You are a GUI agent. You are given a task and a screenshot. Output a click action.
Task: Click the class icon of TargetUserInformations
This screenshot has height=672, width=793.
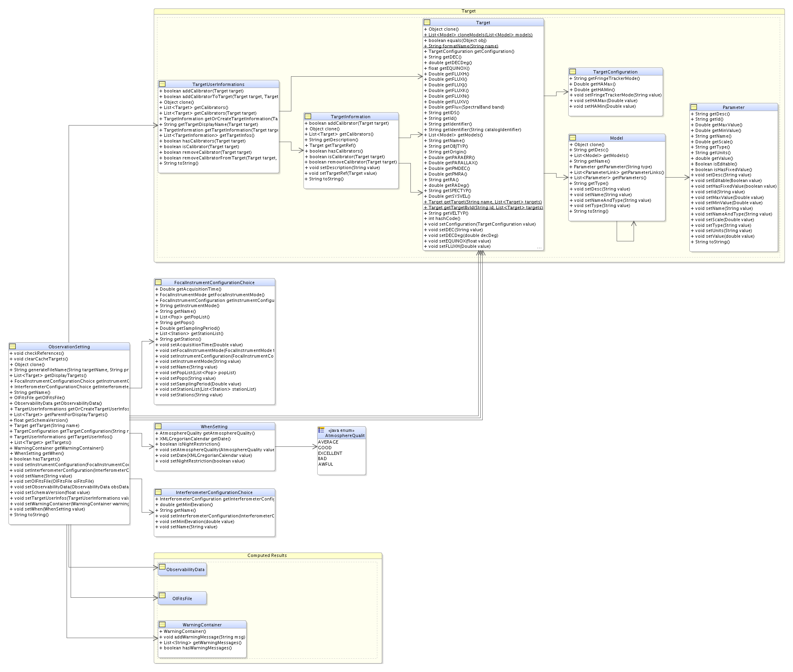(x=162, y=84)
